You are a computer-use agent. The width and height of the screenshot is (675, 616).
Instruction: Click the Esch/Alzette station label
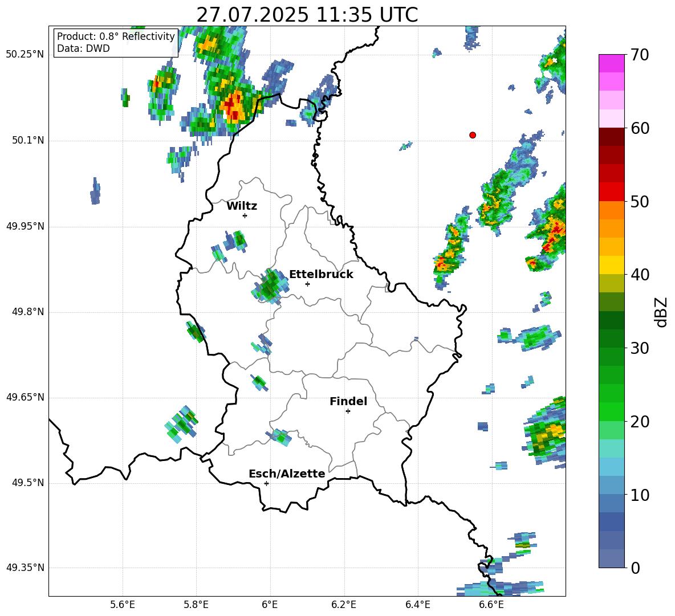click(287, 474)
